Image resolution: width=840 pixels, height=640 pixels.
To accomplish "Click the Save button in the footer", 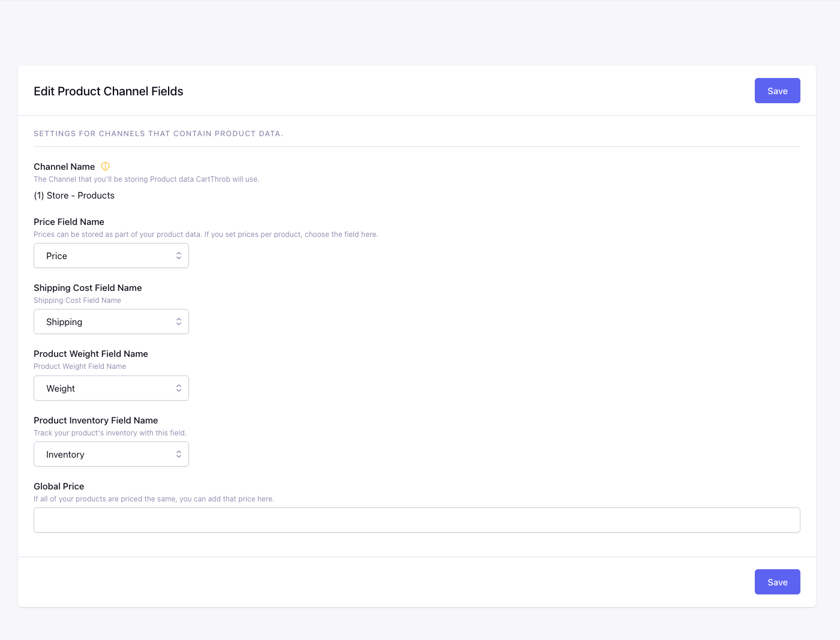I will pos(778,582).
